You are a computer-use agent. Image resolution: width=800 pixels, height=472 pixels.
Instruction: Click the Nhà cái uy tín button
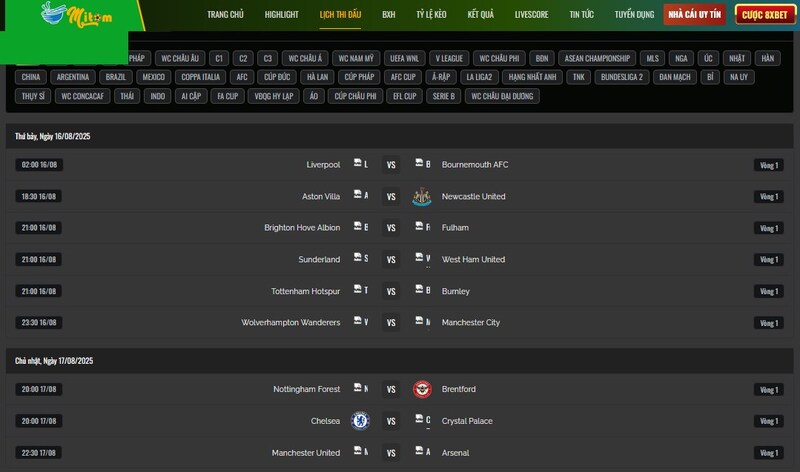[694, 15]
